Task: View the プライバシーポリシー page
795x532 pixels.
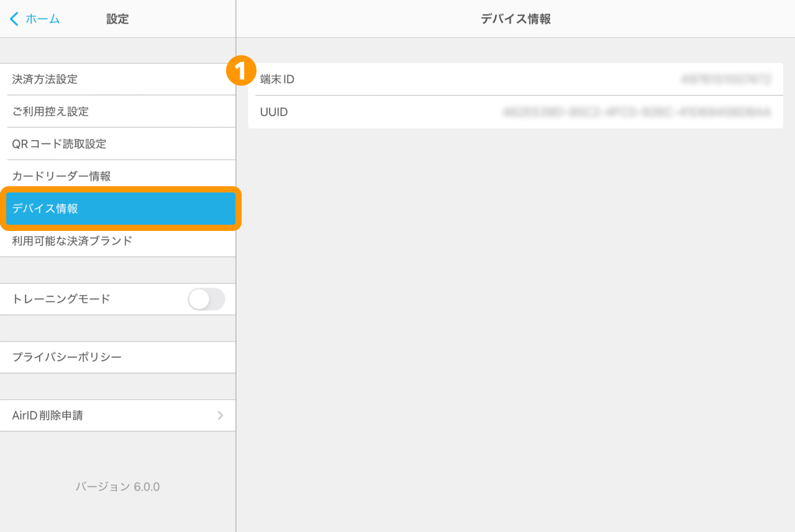Action: 66,358
